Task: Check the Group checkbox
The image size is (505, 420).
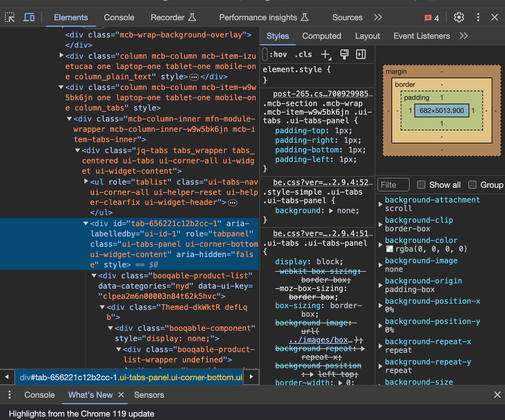Action: (x=472, y=185)
